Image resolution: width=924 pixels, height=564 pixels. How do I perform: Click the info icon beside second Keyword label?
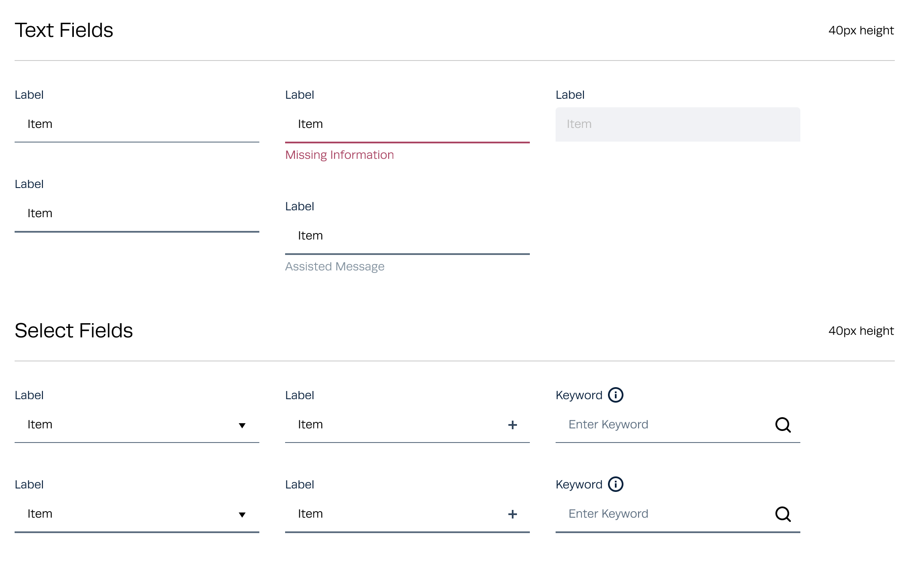615,484
